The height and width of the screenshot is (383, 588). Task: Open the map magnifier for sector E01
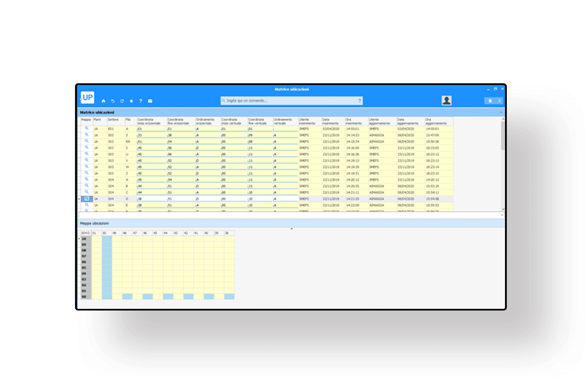coord(87,128)
